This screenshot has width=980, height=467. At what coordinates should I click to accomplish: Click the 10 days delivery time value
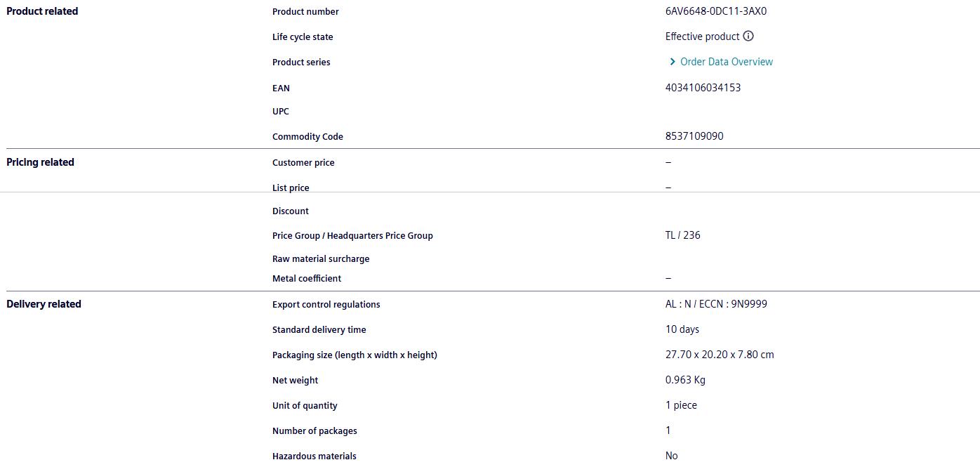(x=682, y=329)
